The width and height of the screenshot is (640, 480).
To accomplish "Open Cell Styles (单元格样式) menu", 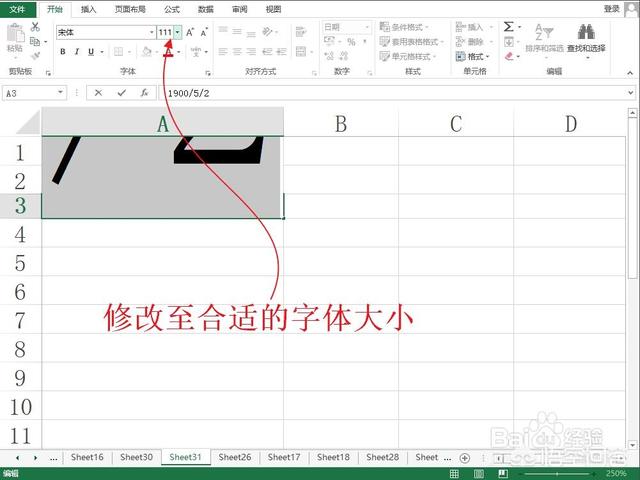I will pyautogui.click(x=408, y=56).
